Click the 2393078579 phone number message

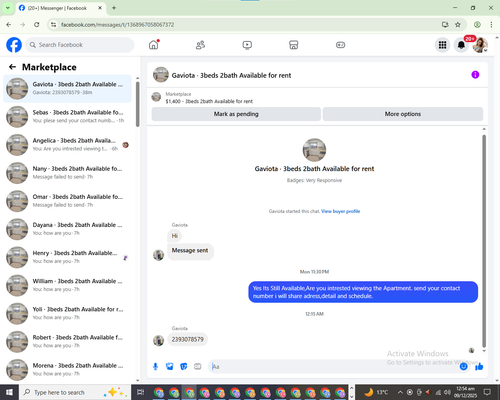pyautogui.click(x=187, y=339)
